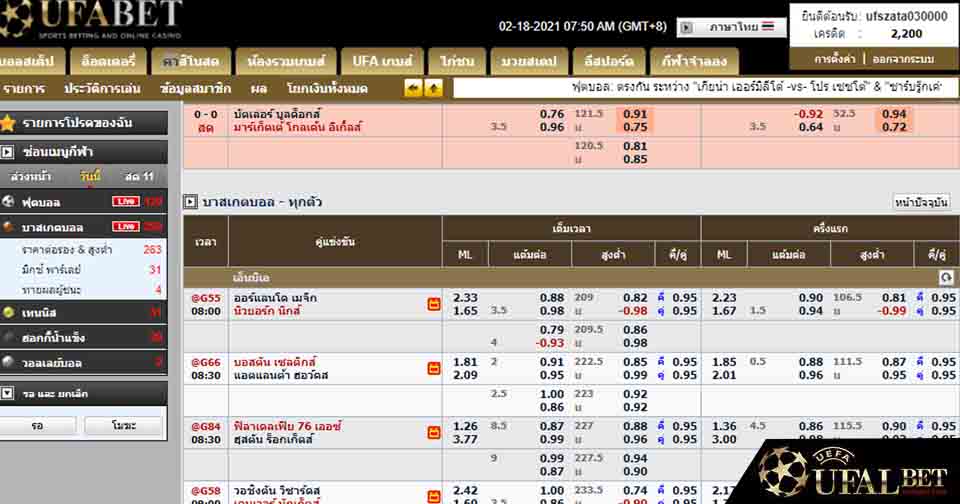Image resolution: width=960 pixels, height=504 pixels.
Task: Expand the รอ และ ยกเลิก panel
Action: click(8, 393)
